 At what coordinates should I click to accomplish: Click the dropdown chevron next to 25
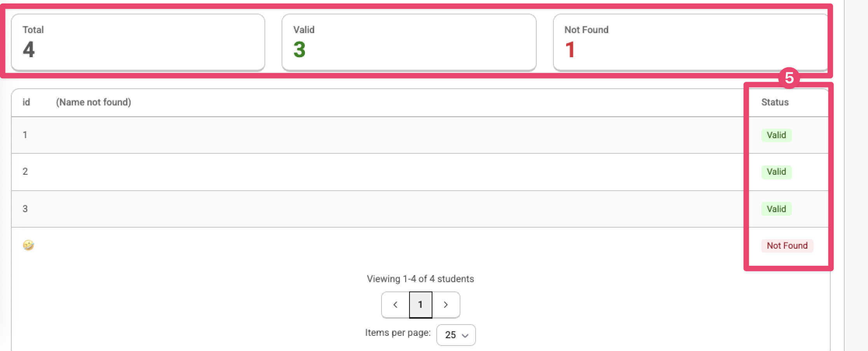coord(464,335)
